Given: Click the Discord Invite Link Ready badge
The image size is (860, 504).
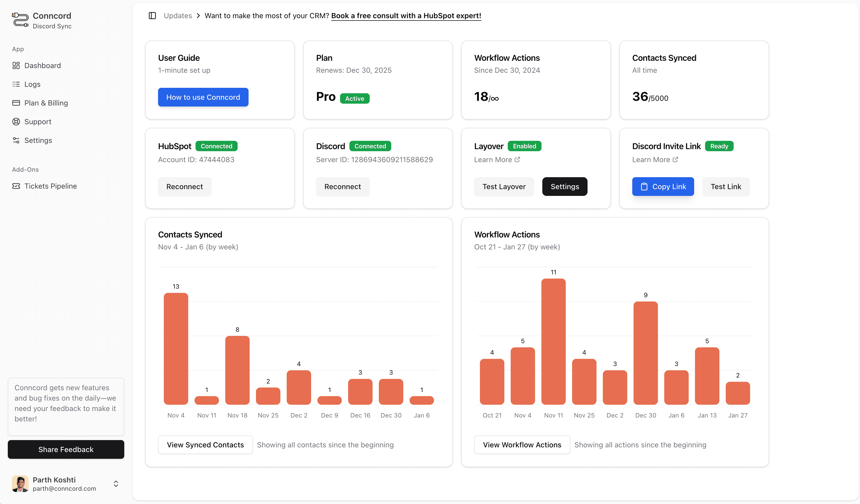Looking at the screenshot, I should [719, 146].
